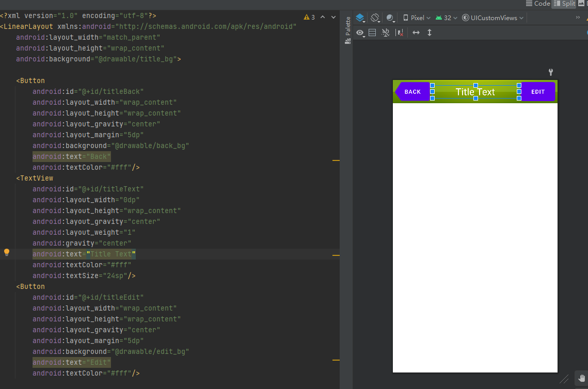Click the <TextView opening tag

coord(35,179)
